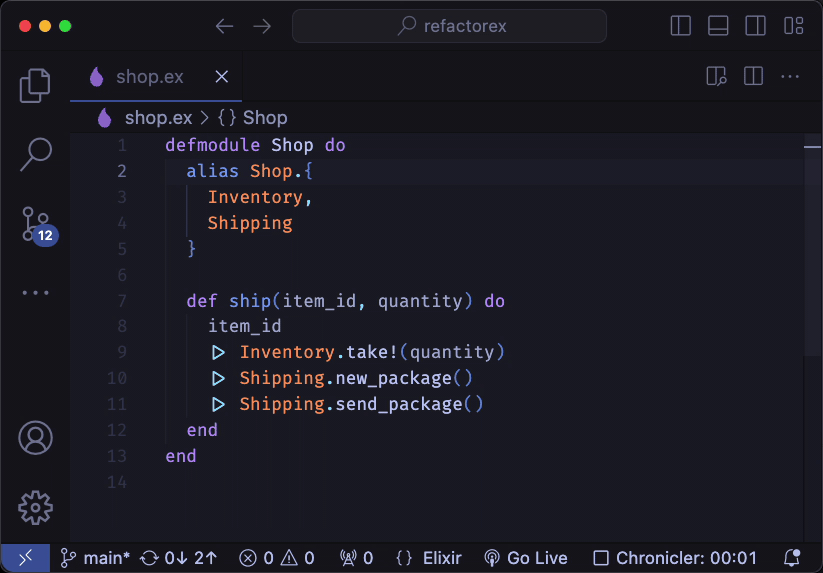
Task: Click the refactorex command center search box
Action: point(449,26)
